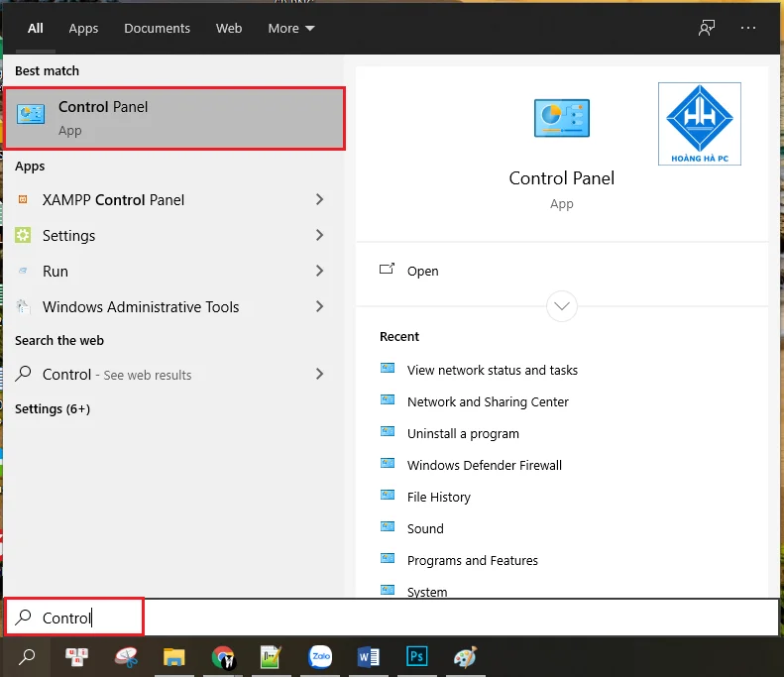Screen dimensions: 784x677
Task: Click the search icon beside Control web result
Action: (23, 374)
